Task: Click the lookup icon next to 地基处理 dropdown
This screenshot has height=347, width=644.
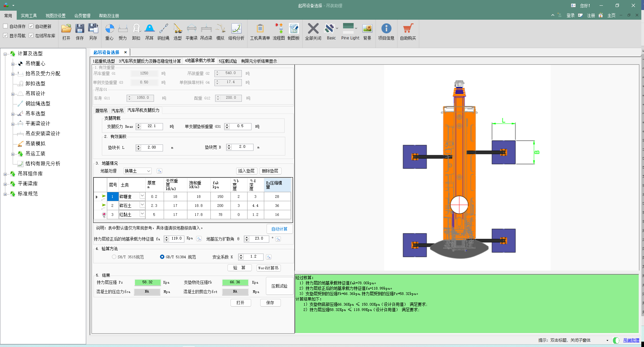Action: point(159,171)
